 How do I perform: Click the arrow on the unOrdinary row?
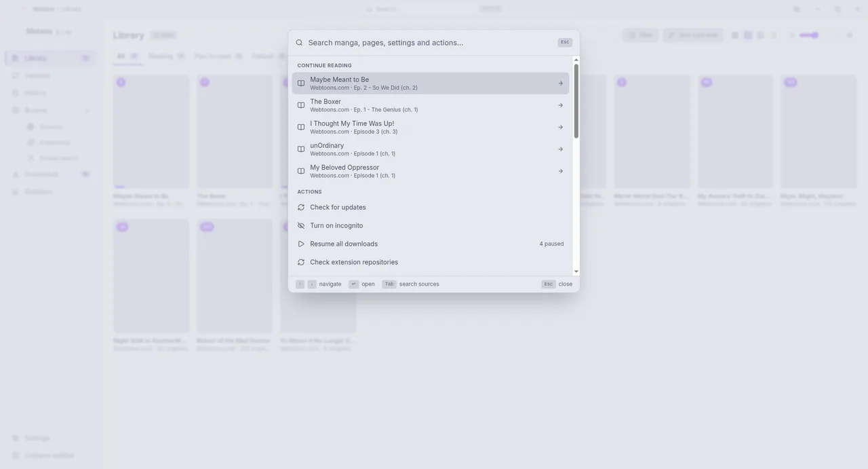[x=560, y=149]
